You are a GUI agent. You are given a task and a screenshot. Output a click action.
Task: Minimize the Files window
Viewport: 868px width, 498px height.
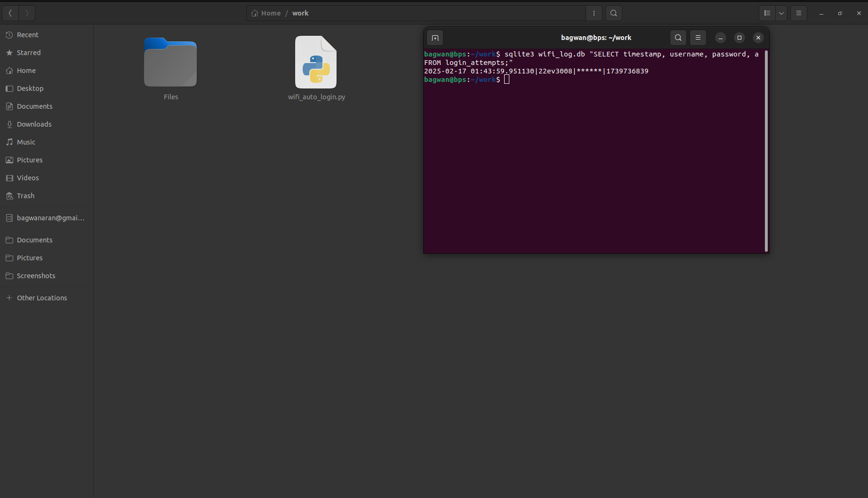coord(821,13)
